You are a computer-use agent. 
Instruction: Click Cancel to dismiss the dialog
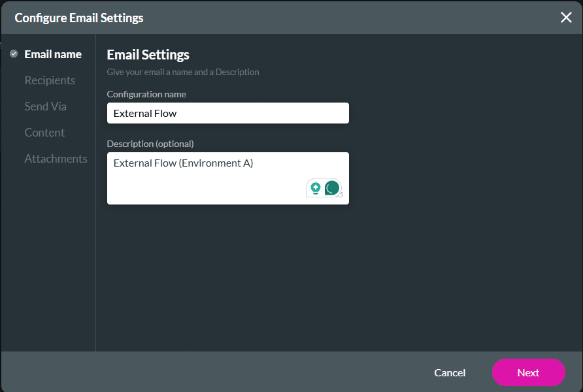coord(450,372)
